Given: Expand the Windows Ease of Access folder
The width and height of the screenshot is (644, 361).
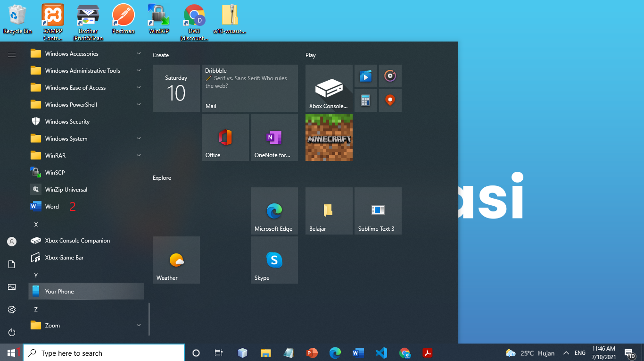Looking at the screenshot, I should 86,88.
